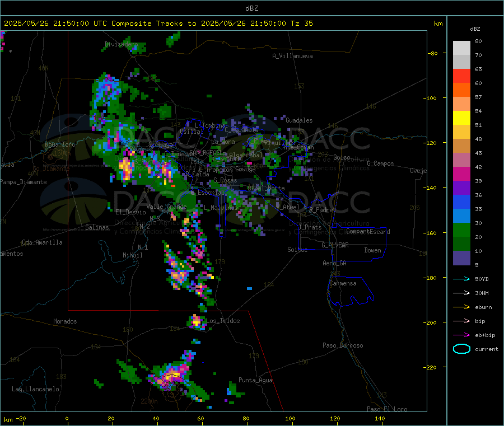Select the gold 51–48 dBZ swatch

[x=461, y=132]
